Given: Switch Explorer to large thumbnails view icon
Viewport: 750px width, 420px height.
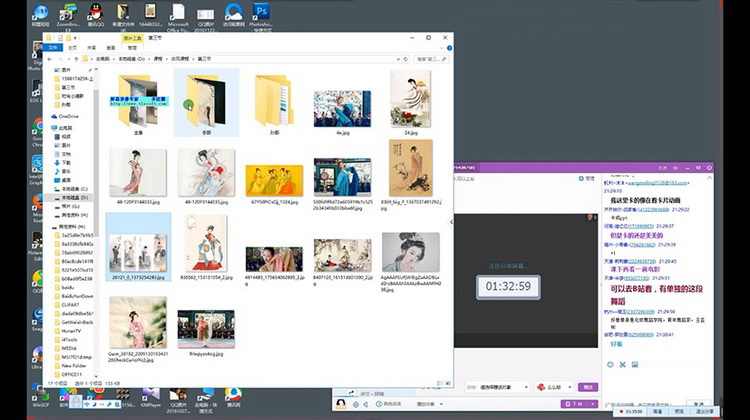Looking at the screenshot, I should [447, 383].
